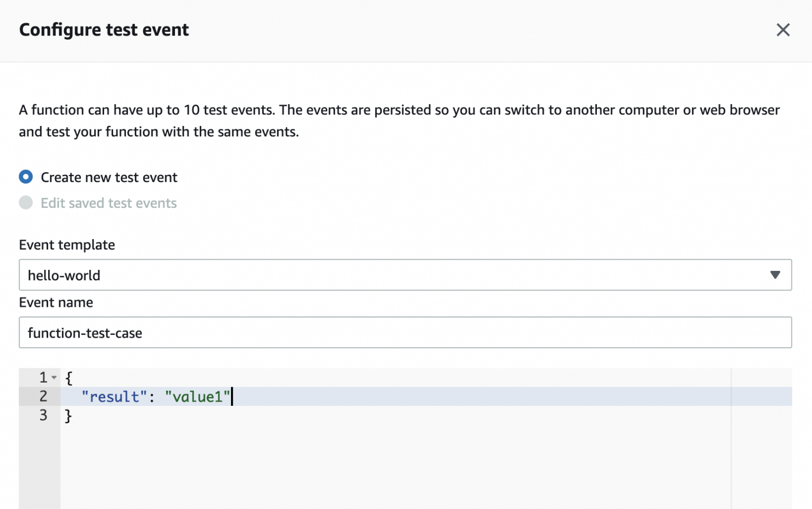Click line number 1 in the editor gutter

click(x=42, y=377)
